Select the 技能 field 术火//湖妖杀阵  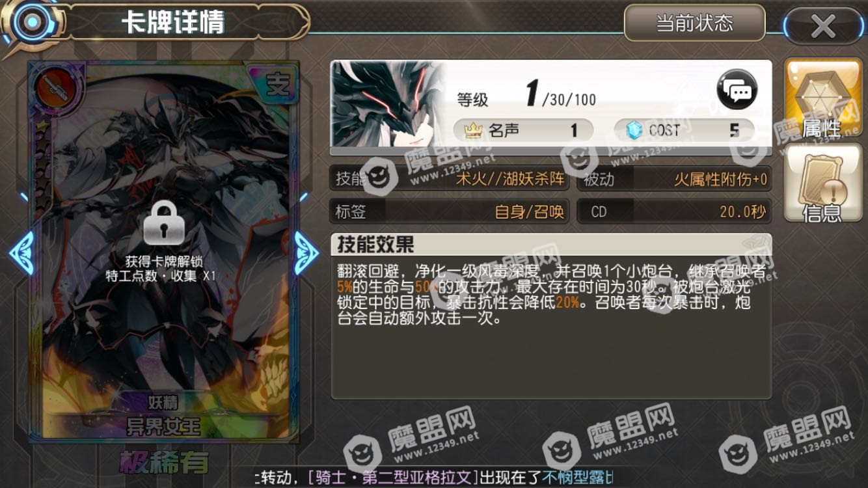[x=449, y=179]
